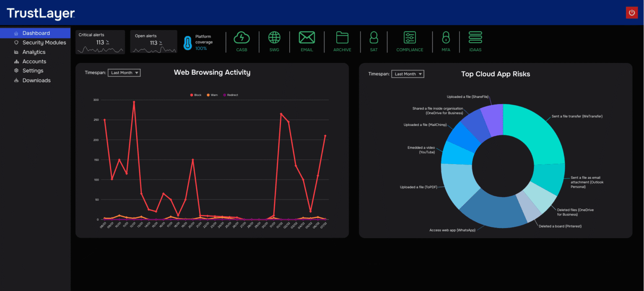Click the Dashboard home icon in sidebar

point(16,33)
